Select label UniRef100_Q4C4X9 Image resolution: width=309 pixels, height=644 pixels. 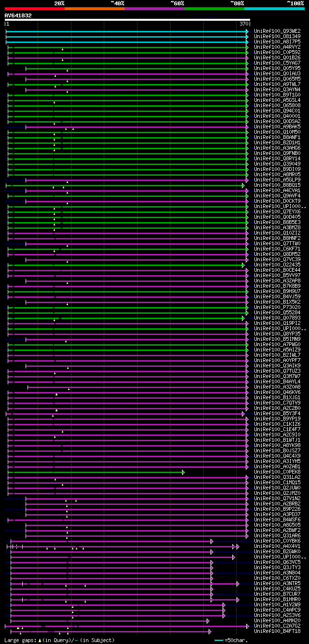(277, 456)
